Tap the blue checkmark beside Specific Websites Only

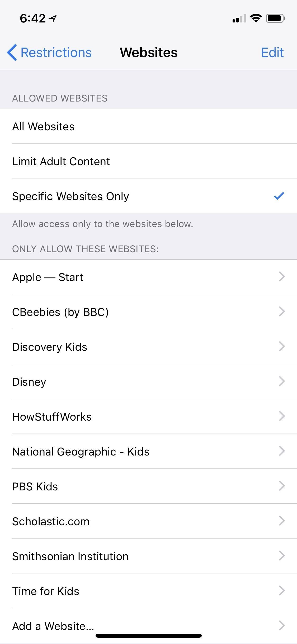(279, 196)
